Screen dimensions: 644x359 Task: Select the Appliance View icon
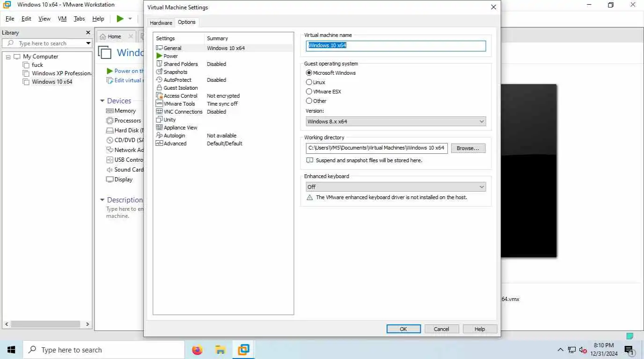click(159, 128)
